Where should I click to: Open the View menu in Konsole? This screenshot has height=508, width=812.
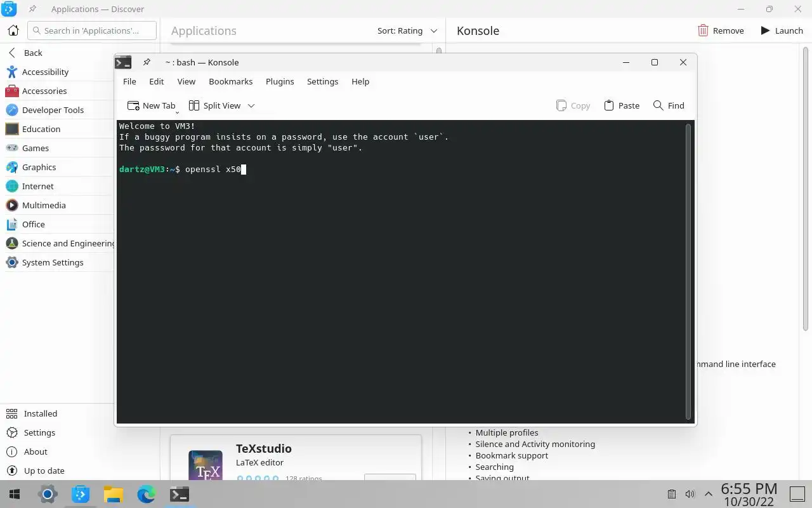click(186, 81)
